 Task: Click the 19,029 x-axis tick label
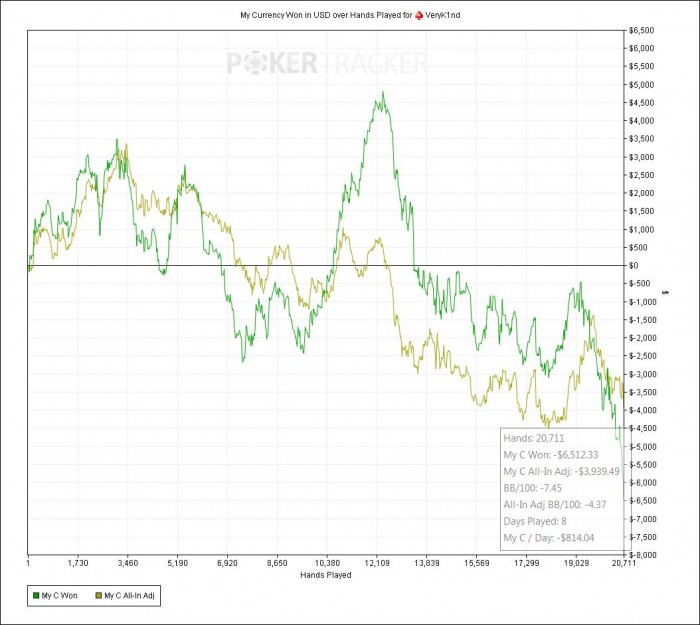[576, 563]
